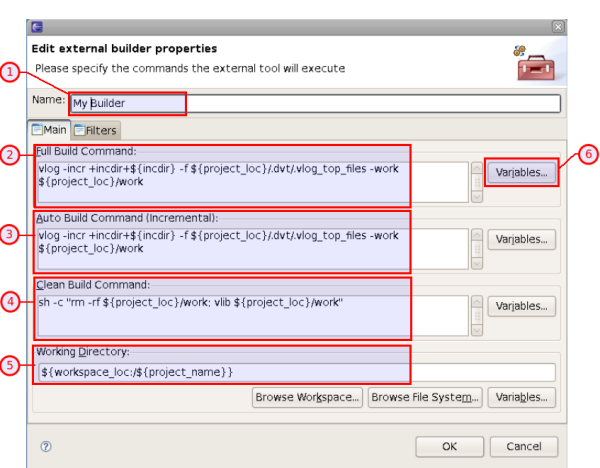
Task: Focus the Full Build Command text area
Action: [x=250, y=180]
